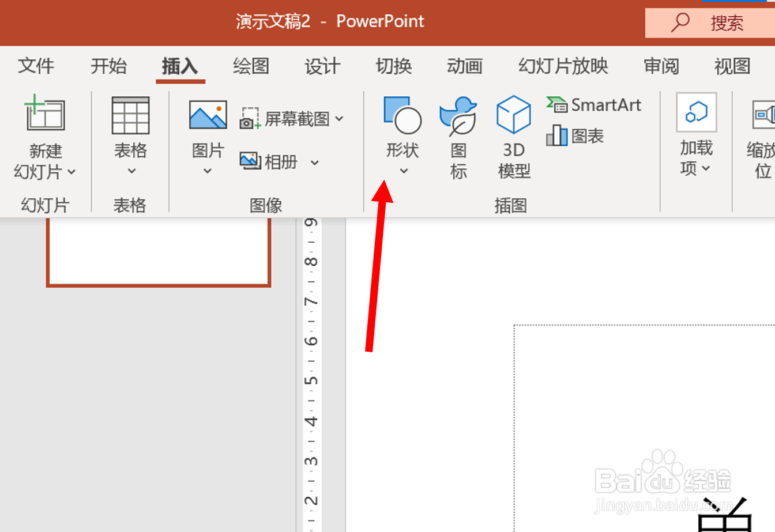Select the slide thumbnail in left panel

[159, 252]
